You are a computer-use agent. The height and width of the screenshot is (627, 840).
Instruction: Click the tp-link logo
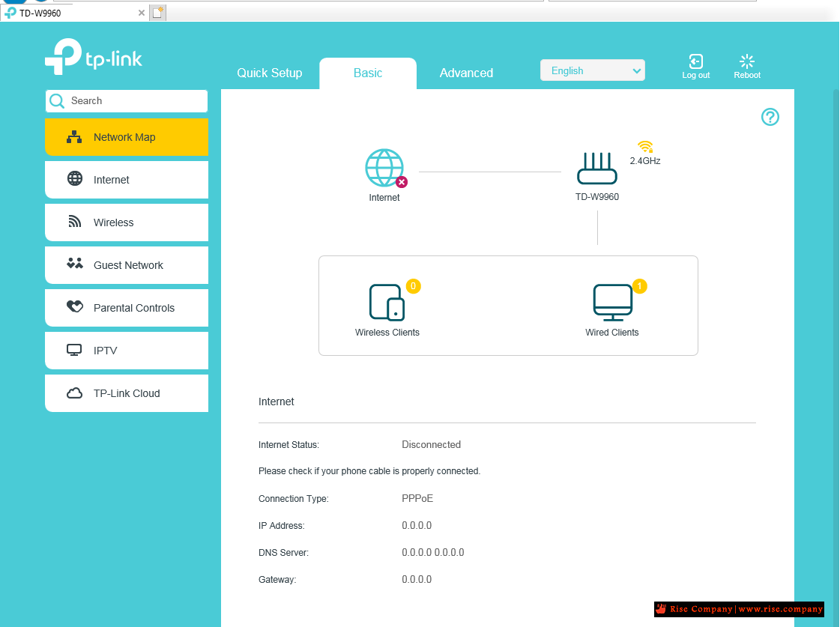point(94,56)
